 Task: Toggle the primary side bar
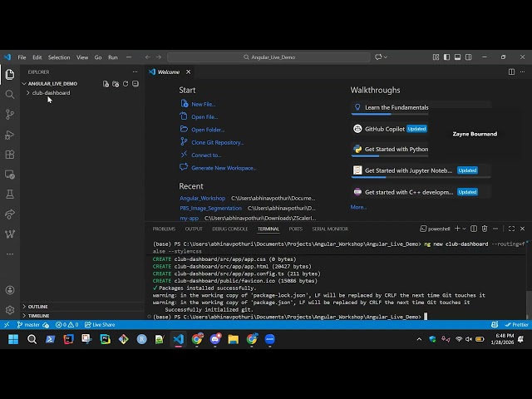pyautogui.click(x=447, y=57)
